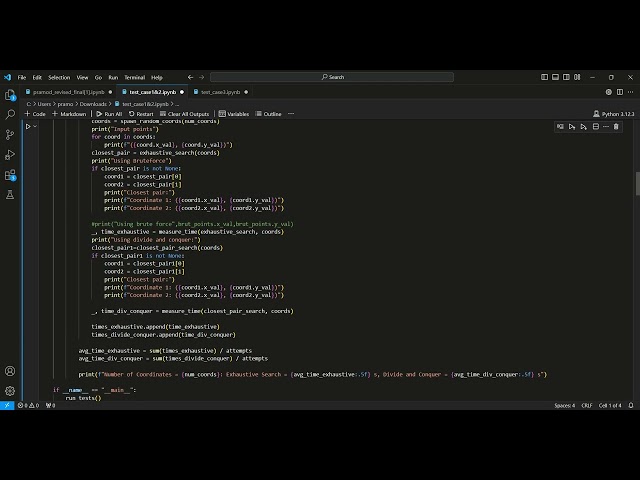Click Users in the breadcrumb path

pyautogui.click(x=44, y=104)
